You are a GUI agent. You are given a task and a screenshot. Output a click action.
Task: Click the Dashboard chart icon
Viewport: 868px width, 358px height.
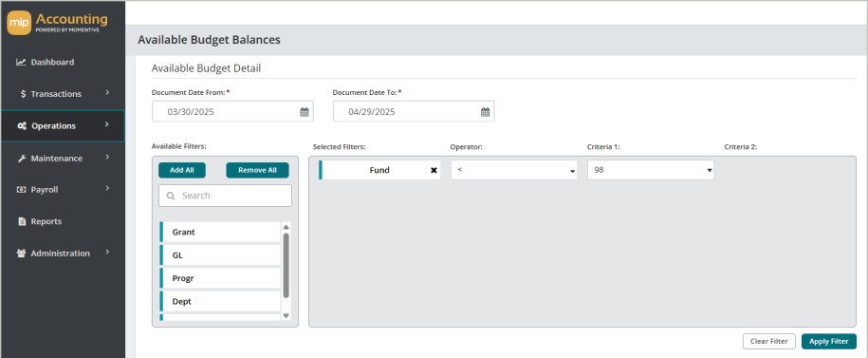[x=21, y=62]
